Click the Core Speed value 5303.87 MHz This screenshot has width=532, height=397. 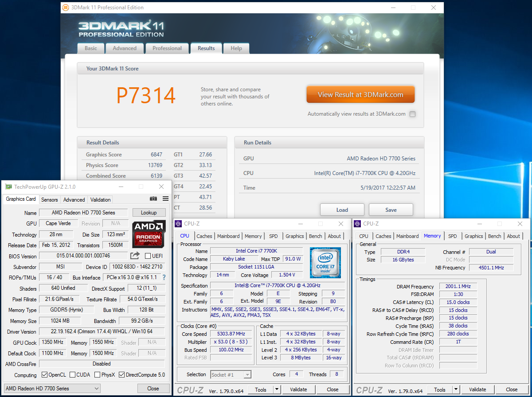pyautogui.click(x=231, y=334)
